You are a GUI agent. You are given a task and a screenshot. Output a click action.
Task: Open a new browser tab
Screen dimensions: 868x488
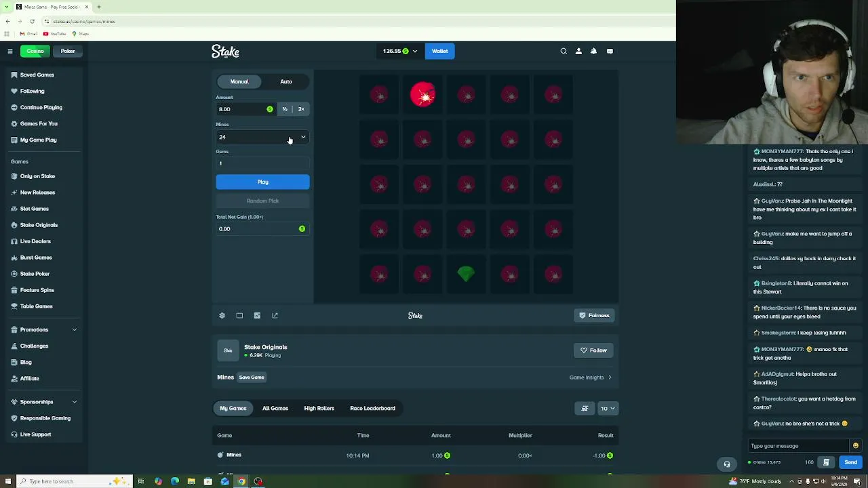pos(98,7)
